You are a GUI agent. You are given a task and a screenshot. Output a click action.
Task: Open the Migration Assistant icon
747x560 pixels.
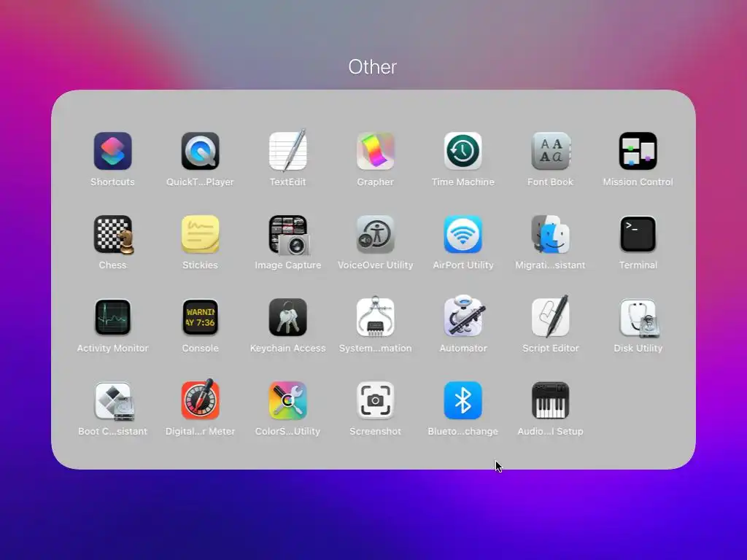click(x=550, y=234)
